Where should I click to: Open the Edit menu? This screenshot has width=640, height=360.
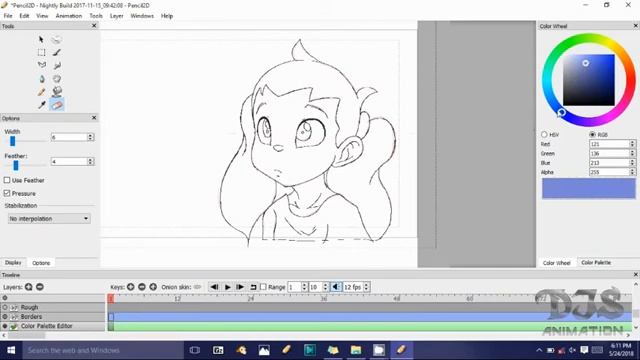[24, 16]
